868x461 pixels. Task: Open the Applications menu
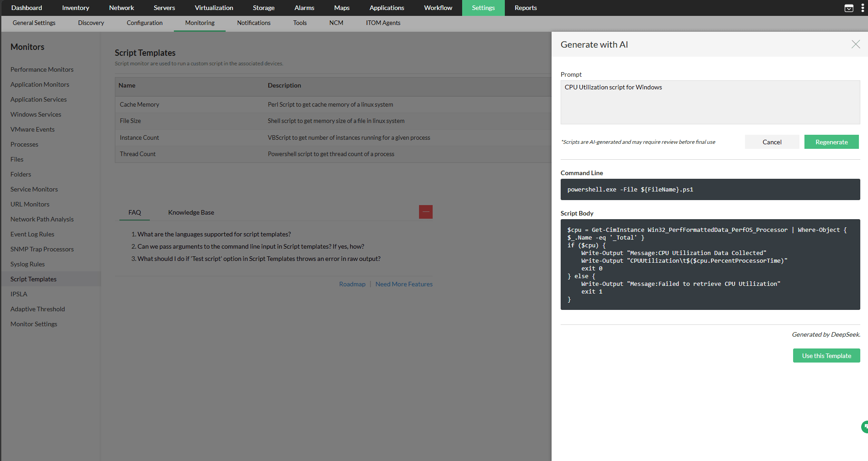[x=387, y=8]
